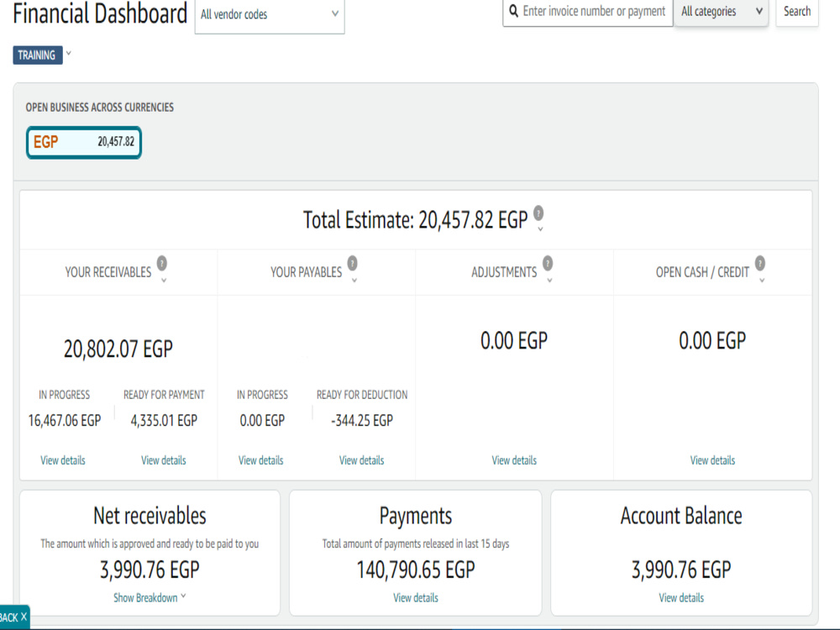Click the magnifier icon in the search box

tap(513, 11)
